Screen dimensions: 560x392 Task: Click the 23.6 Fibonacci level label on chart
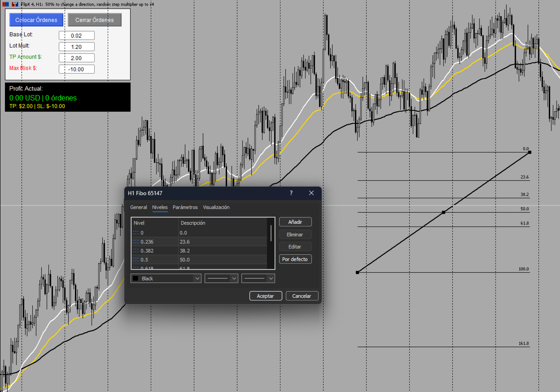click(x=525, y=177)
